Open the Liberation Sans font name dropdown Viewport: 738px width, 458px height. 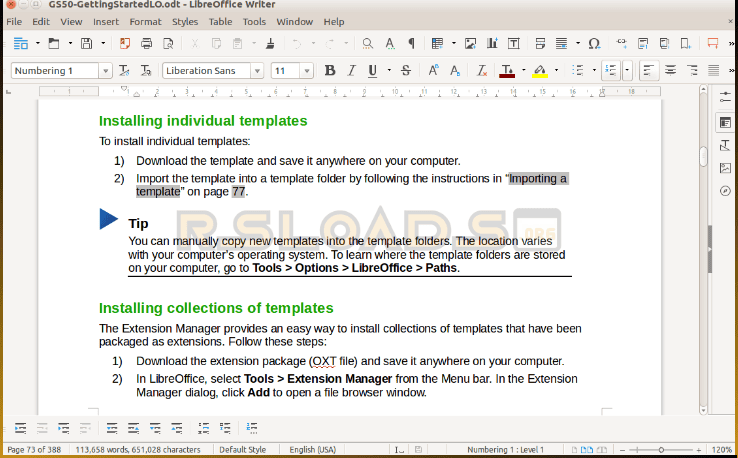(257, 71)
